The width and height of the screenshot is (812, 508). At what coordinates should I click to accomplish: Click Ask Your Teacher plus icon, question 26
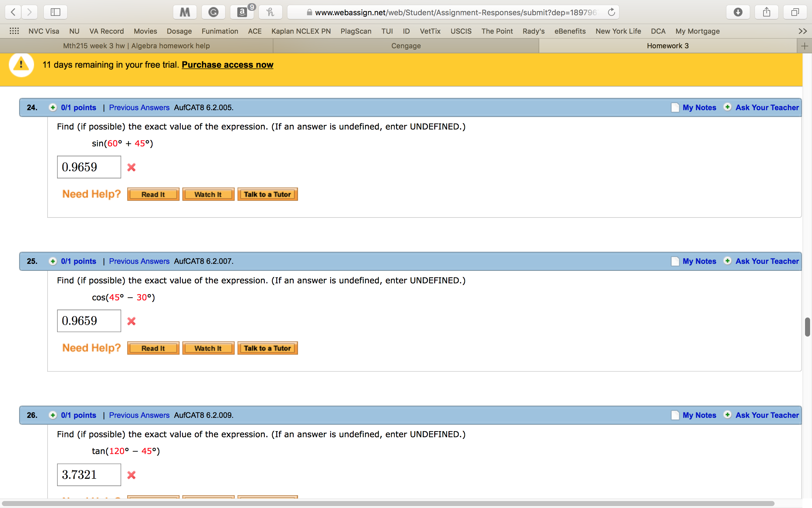pos(727,415)
